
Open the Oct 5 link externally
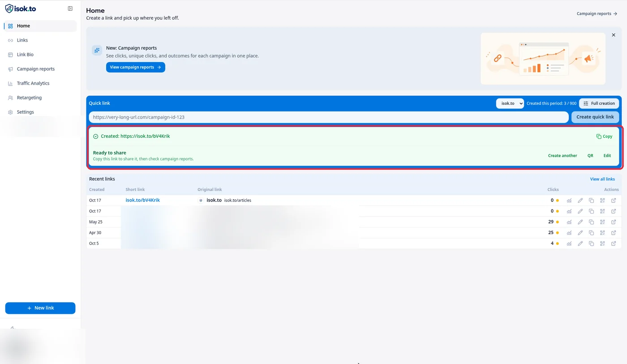point(614,244)
